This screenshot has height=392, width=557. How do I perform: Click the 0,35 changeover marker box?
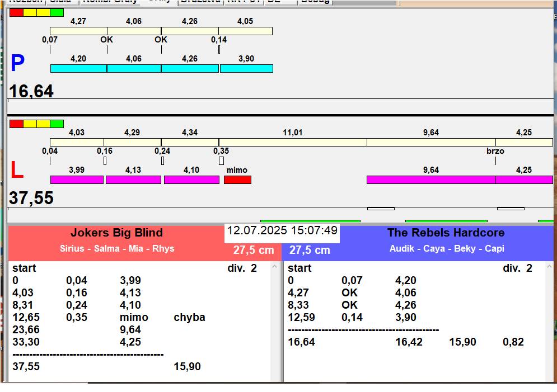pos(221,160)
